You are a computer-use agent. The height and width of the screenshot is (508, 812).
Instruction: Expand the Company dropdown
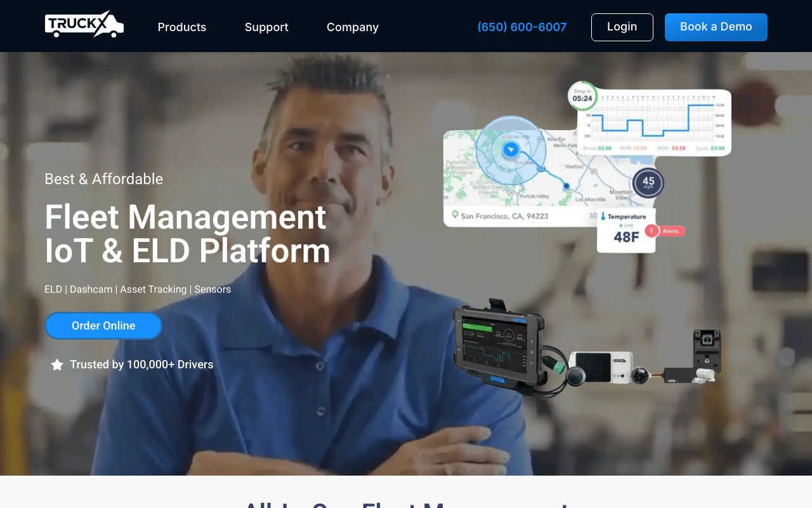pyautogui.click(x=353, y=27)
